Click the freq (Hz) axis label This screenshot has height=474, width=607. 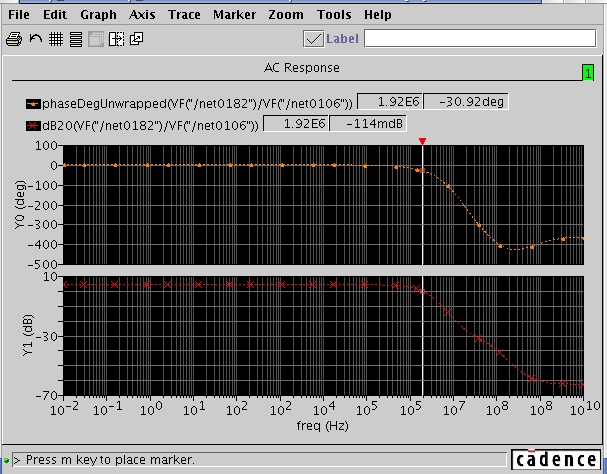tap(322, 426)
